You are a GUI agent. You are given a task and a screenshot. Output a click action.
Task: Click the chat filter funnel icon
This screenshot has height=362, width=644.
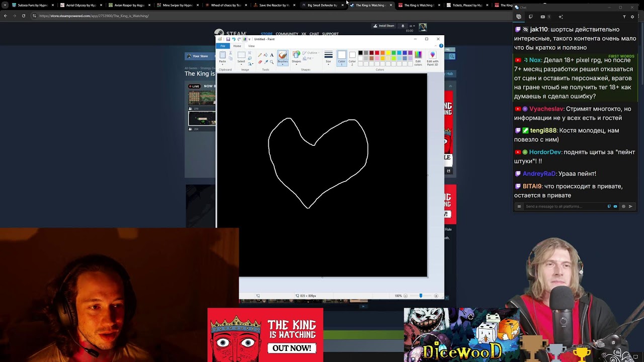[624, 17]
